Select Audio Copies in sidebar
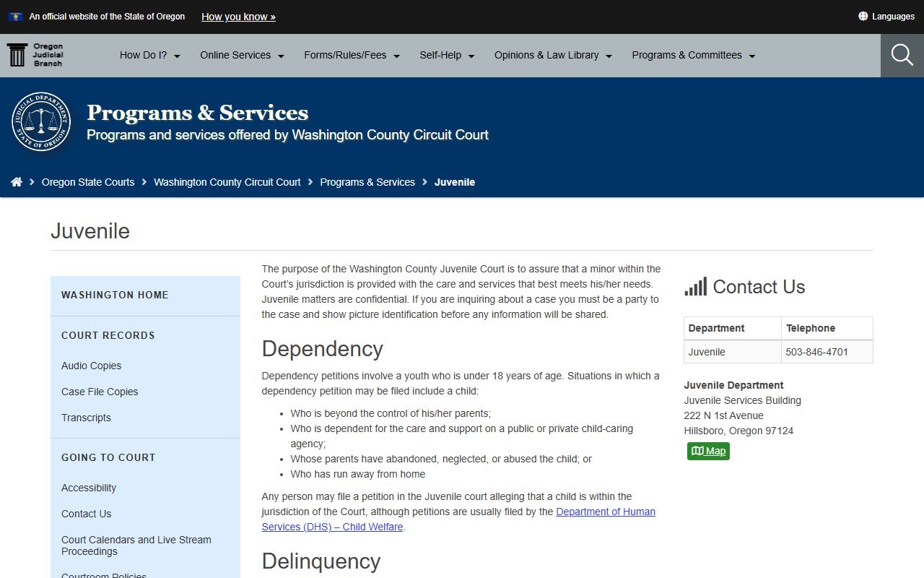Screen dimensions: 924x578 (91, 366)
